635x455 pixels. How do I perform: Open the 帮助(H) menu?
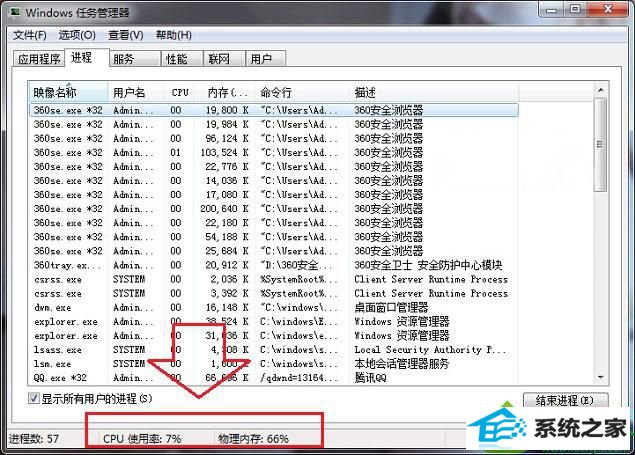173,35
